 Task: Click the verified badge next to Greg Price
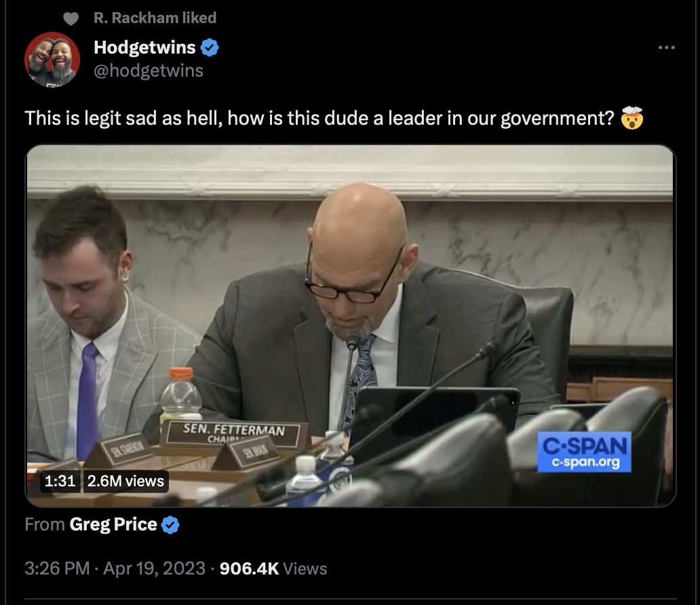pos(170,525)
